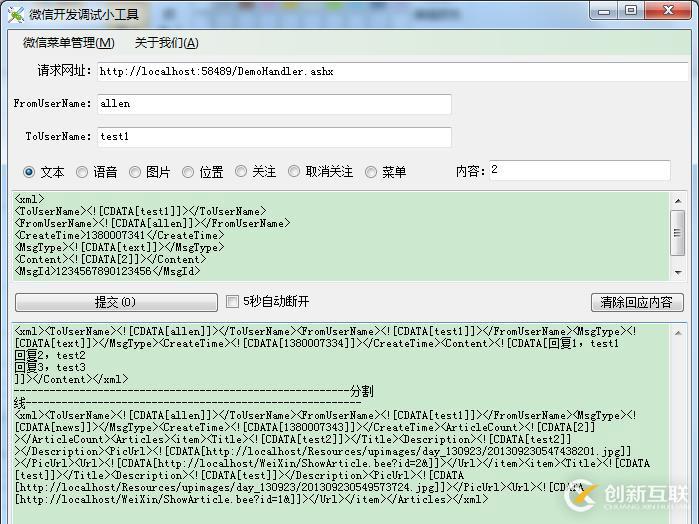Select the 文本 radio button
Viewport: 699px width, 524px height.
click(x=29, y=172)
